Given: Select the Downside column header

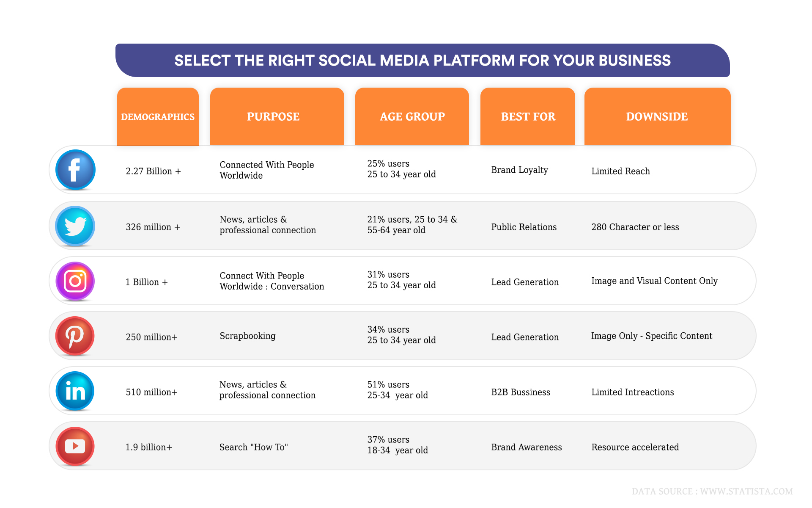Looking at the screenshot, I should coord(657,117).
